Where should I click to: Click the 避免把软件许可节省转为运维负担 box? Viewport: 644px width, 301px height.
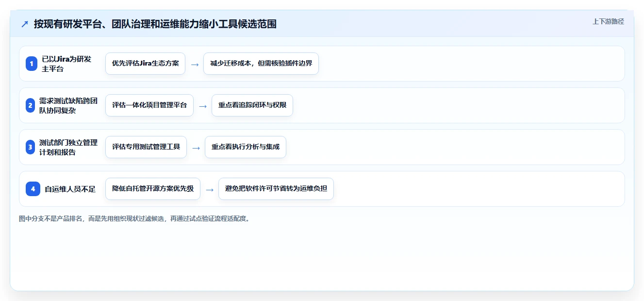click(x=276, y=189)
